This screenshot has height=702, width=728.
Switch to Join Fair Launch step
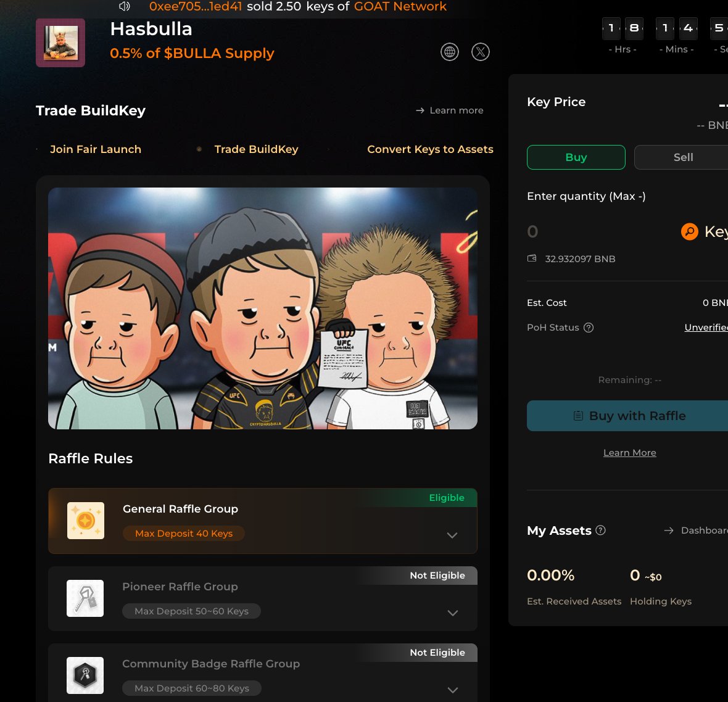click(95, 149)
